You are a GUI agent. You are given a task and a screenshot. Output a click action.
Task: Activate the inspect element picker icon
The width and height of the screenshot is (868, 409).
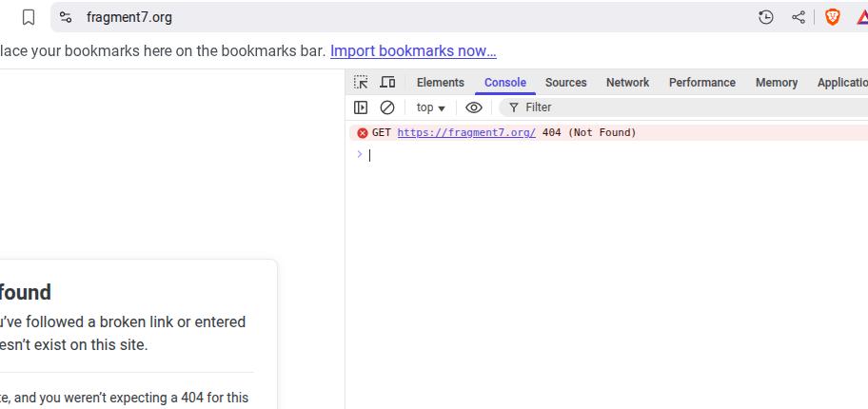tap(361, 83)
